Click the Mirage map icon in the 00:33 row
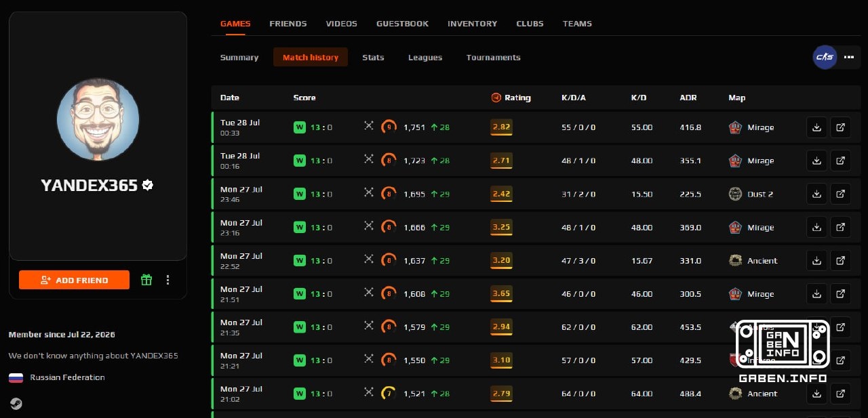This screenshot has height=418, width=868. pos(735,127)
